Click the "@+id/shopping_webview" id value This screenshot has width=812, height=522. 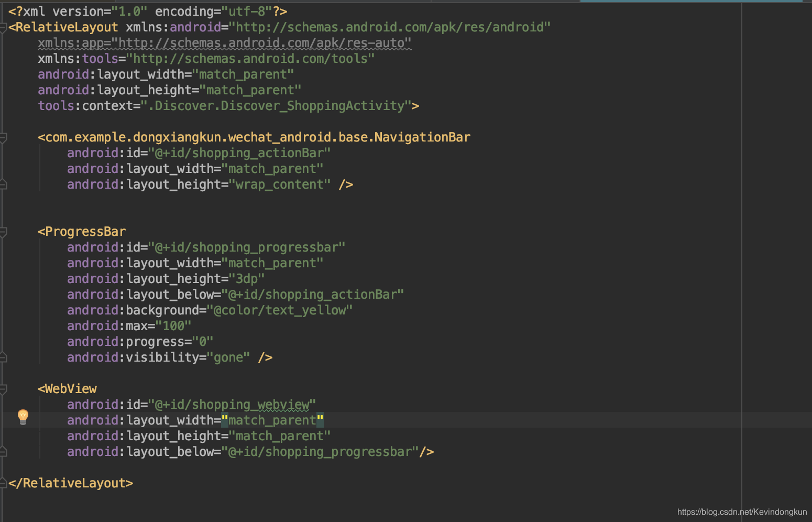[232, 405]
